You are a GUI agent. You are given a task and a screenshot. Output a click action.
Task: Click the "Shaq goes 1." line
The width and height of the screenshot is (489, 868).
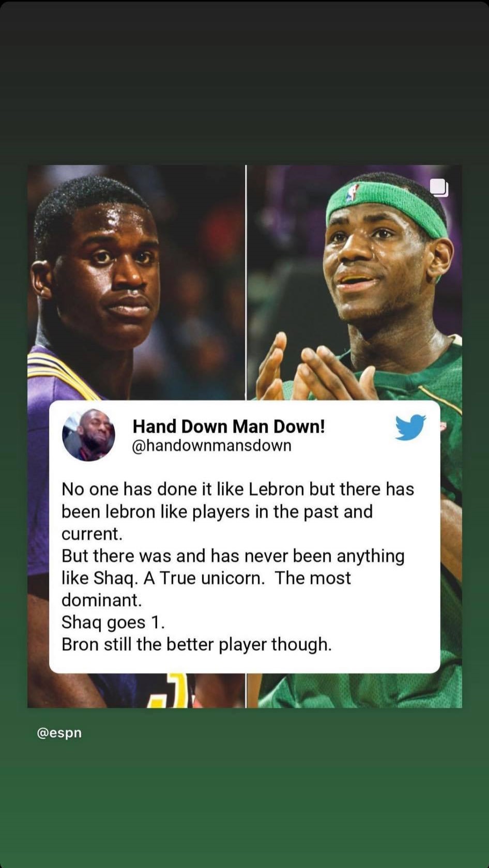click(x=113, y=622)
